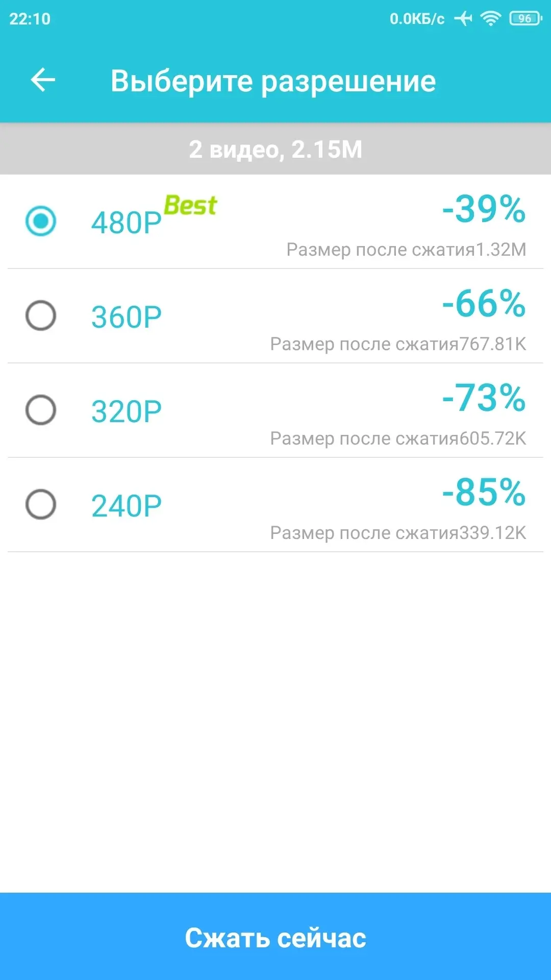Select the 240P radio button
This screenshot has width=551, height=980.
click(x=41, y=504)
